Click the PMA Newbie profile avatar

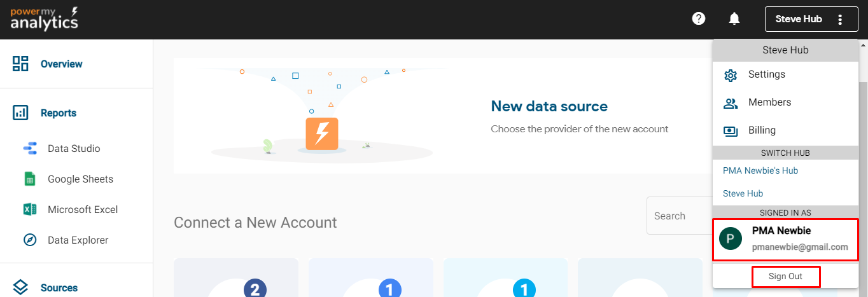click(x=731, y=239)
